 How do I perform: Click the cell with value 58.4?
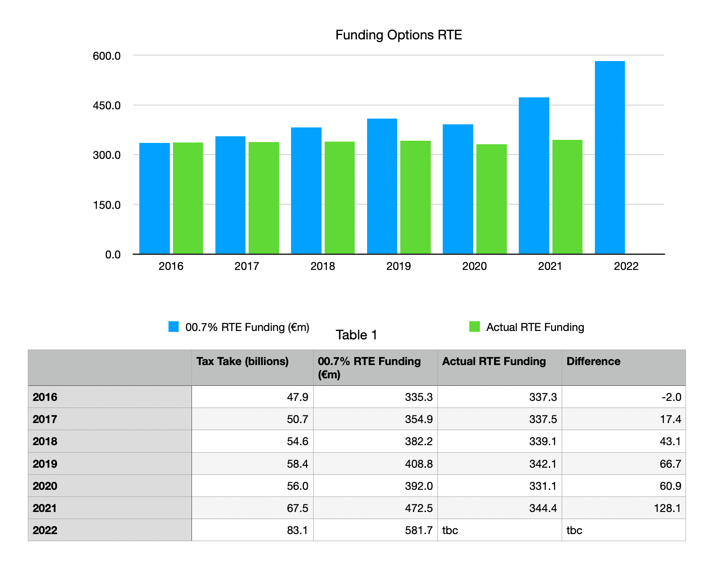tap(252, 464)
